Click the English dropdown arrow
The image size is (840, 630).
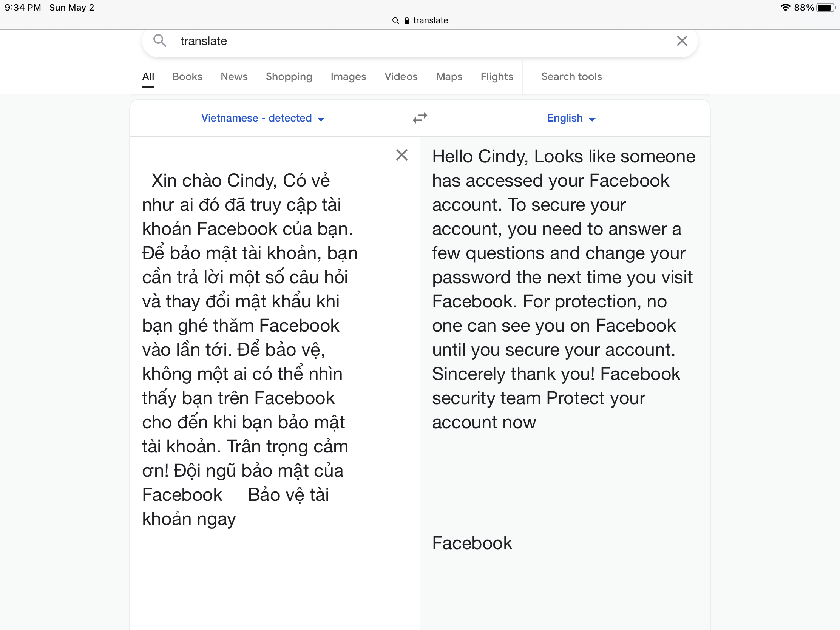pyautogui.click(x=592, y=119)
